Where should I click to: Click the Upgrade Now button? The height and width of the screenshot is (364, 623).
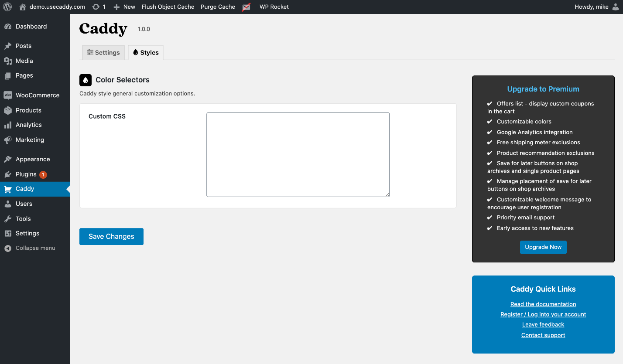click(x=543, y=247)
